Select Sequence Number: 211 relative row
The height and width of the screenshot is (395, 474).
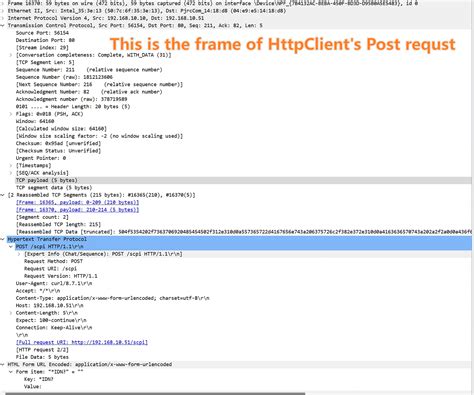[89, 70]
